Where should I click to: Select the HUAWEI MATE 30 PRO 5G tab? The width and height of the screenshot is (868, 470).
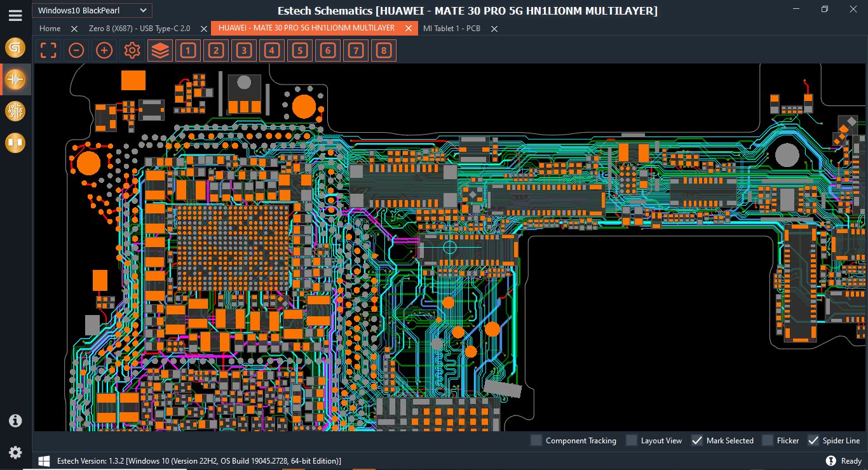click(x=306, y=29)
